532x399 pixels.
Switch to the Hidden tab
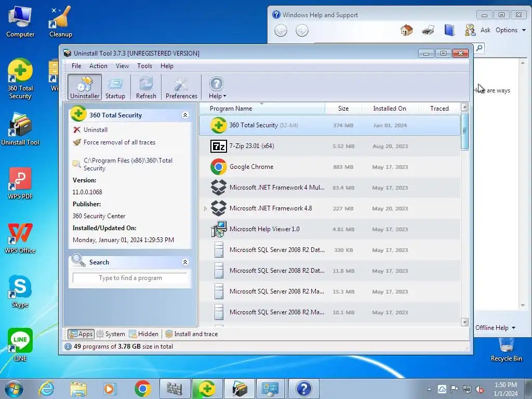144,334
